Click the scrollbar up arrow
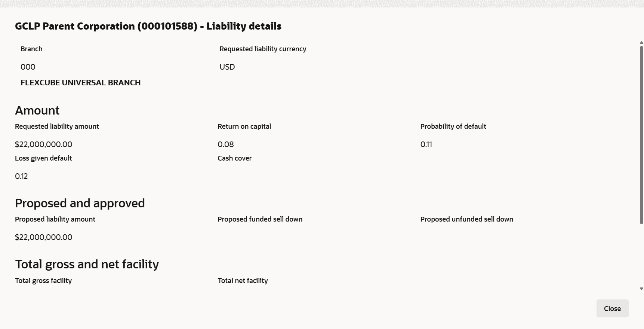 tap(641, 43)
